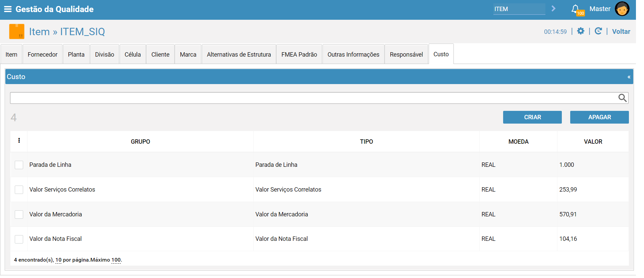Collapse the Custo panel
The image size is (644, 278).
(629, 77)
